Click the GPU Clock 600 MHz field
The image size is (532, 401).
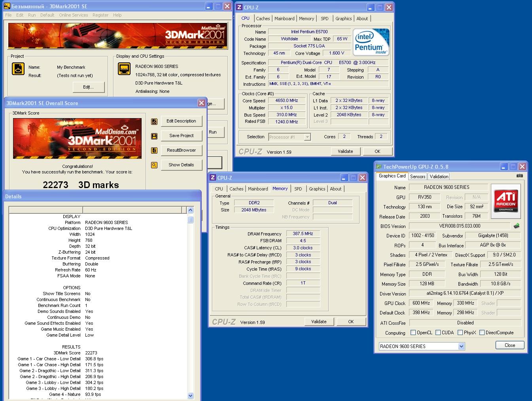coord(421,303)
